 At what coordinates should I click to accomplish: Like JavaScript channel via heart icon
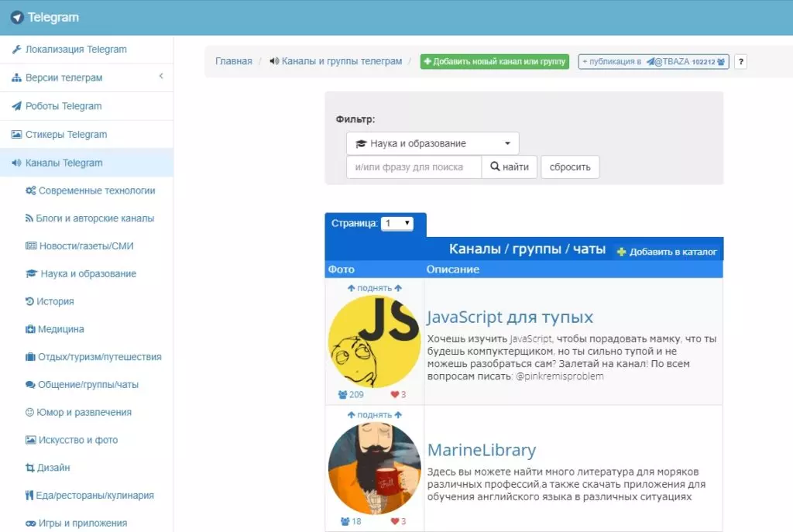point(395,394)
